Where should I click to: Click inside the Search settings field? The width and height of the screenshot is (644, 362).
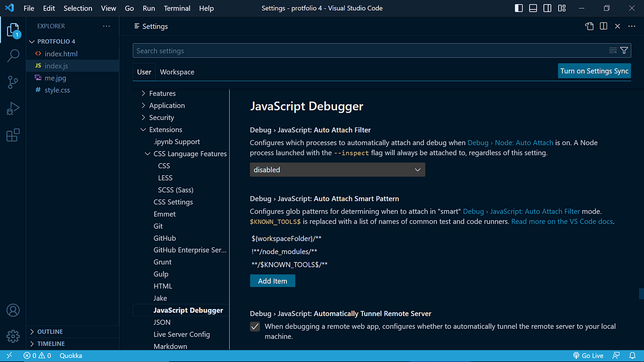(x=332, y=50)
